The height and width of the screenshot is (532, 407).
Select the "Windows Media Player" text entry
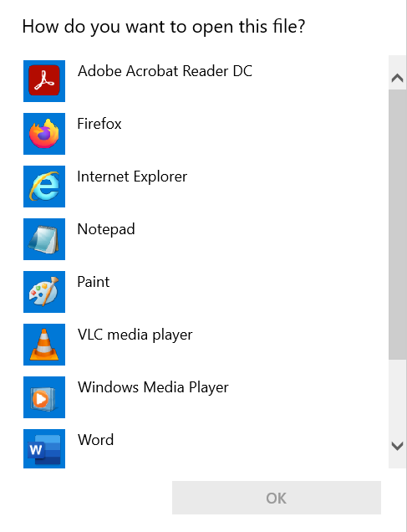coord(153,387)
